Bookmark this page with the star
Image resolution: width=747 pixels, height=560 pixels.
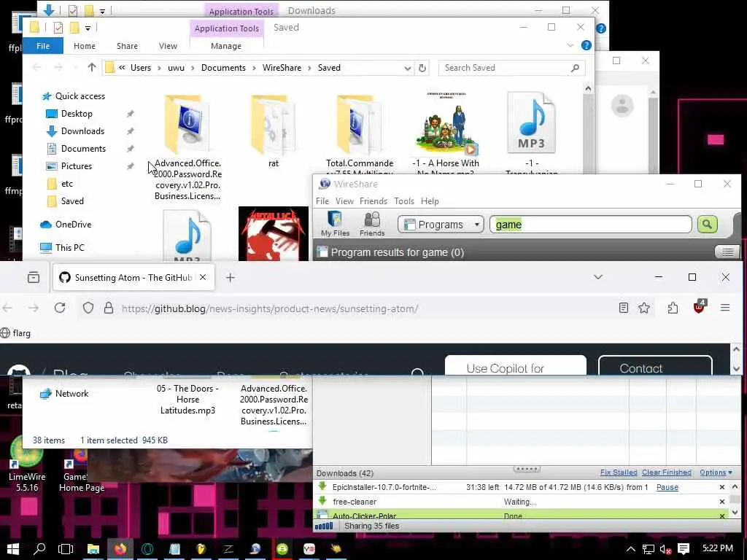click(644, 308)
